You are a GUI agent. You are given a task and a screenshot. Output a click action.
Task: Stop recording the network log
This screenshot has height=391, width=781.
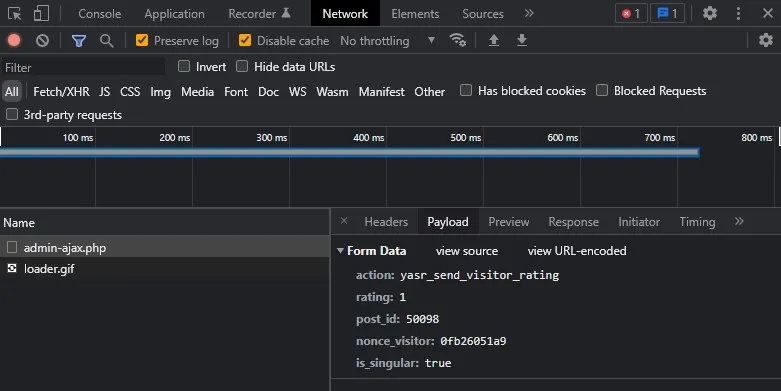(14, 40)
